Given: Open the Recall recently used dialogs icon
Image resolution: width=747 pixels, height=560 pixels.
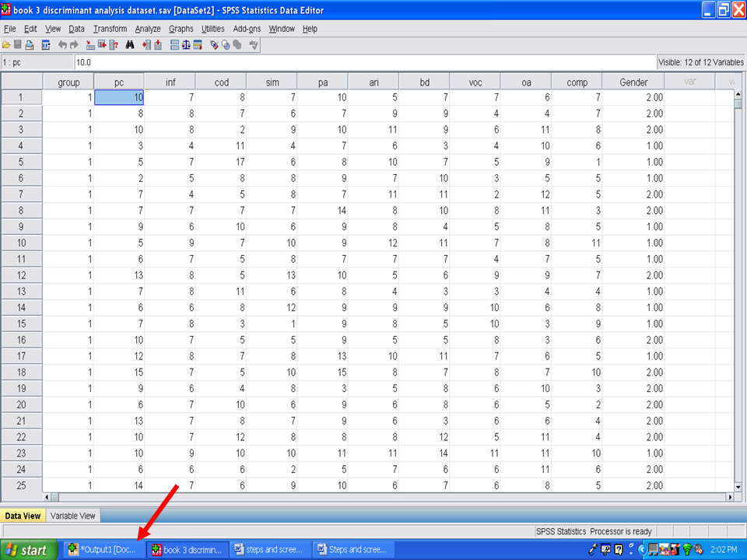Looking at the screenshot, I should tap(46, 45).
